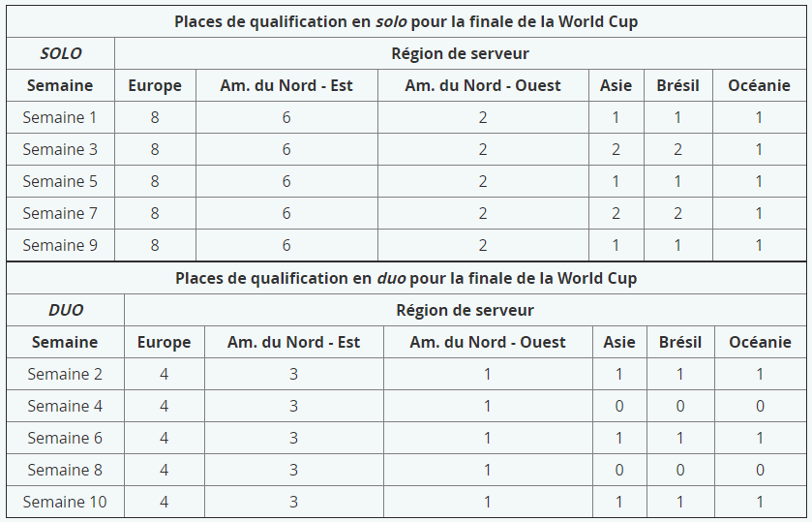This screenshot has height=522, width=812.
Task: Select the SOLO header cell
Action: coord(60,53)
